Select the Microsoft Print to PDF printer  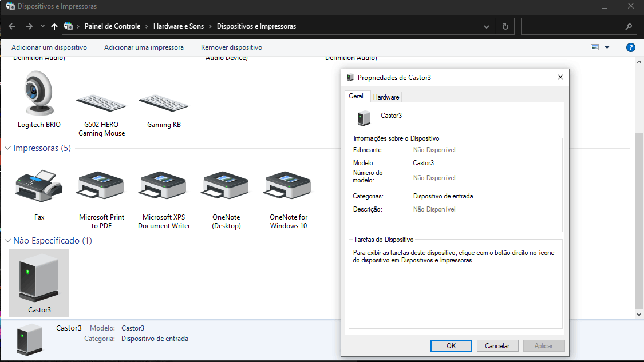coord(101,185)
